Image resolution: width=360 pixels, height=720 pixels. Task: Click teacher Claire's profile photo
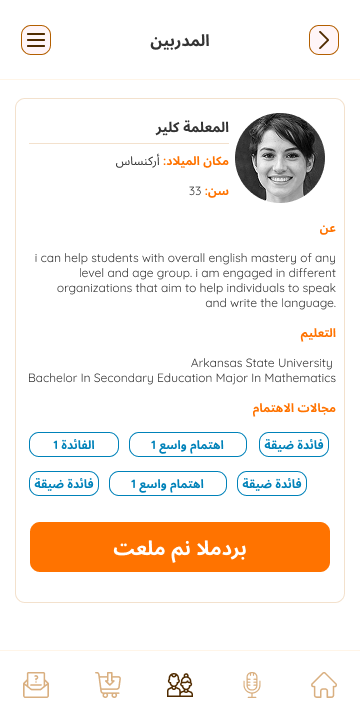pos(280,158)
